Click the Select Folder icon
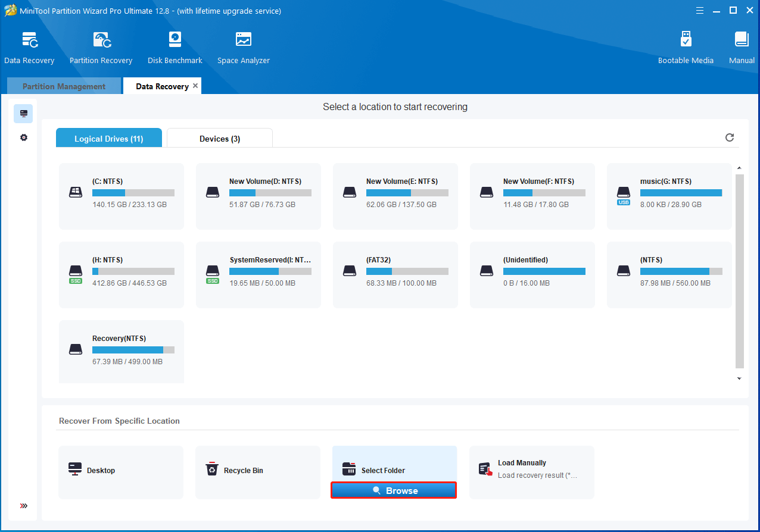Viewport: 760px width, 532px height. [349, 469]
